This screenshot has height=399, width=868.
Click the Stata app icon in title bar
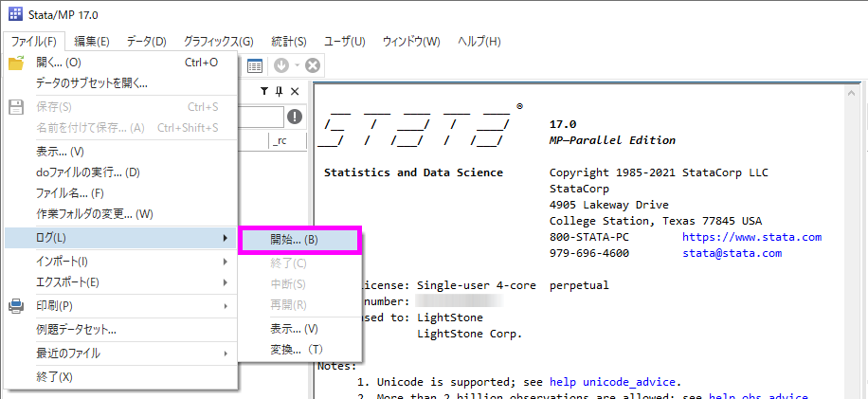click(x=16, y=14)
